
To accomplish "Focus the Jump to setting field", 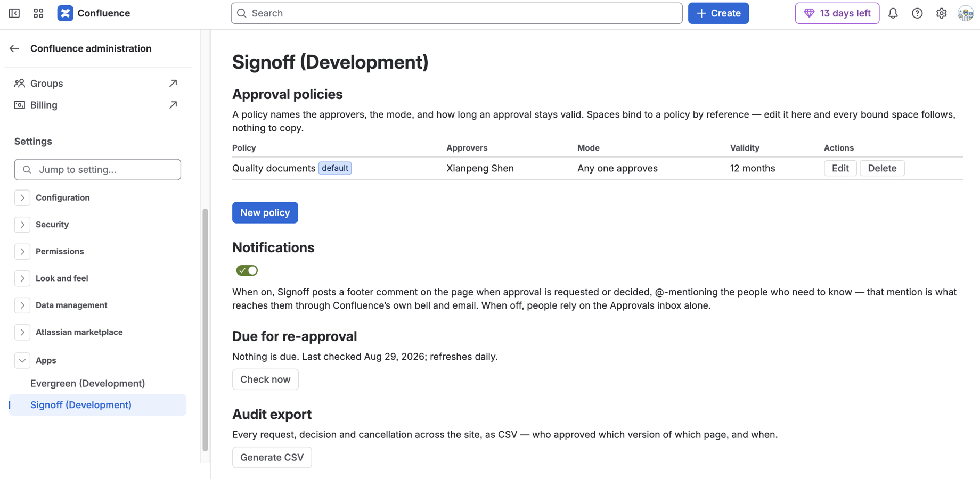I will 97,170.
